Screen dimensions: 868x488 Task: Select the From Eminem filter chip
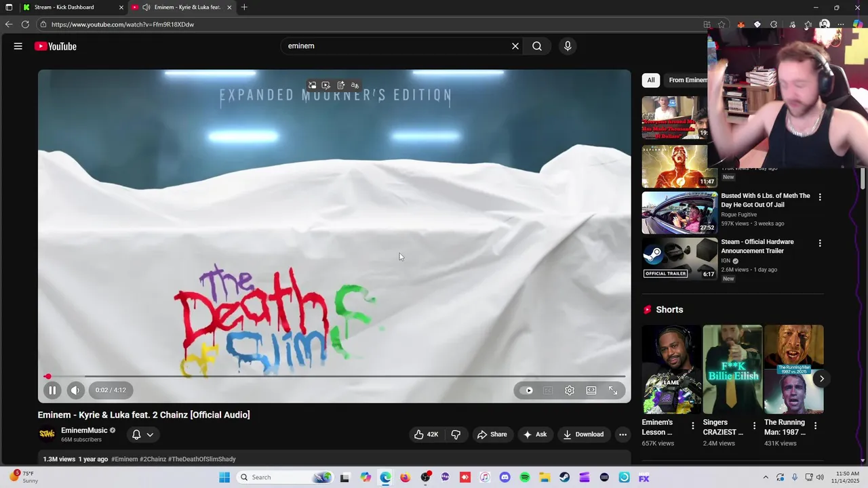pyautogui.click(x=688, y=80)
